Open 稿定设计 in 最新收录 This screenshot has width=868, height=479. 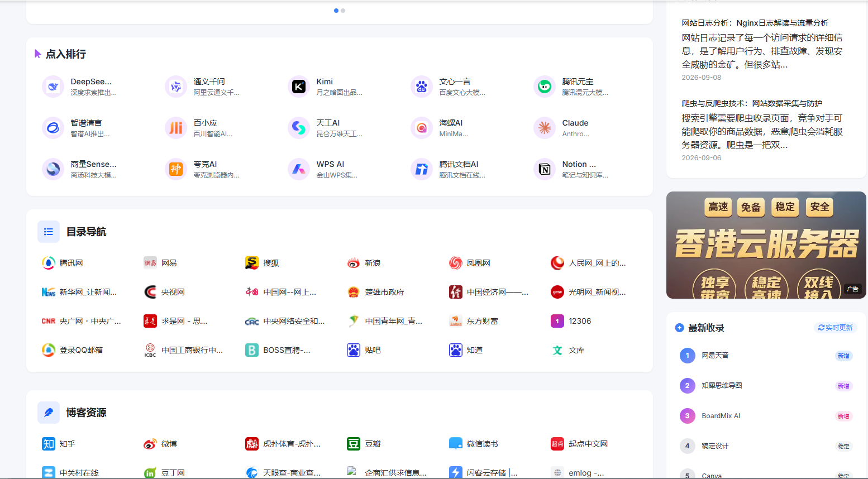point(715,446)
